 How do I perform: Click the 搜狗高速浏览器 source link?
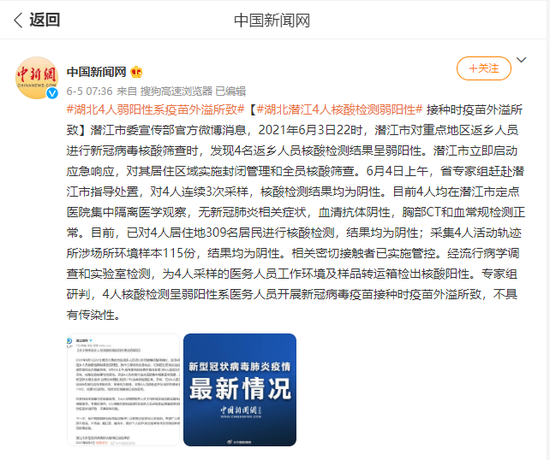pyautogui.click(x=176, y=91)
